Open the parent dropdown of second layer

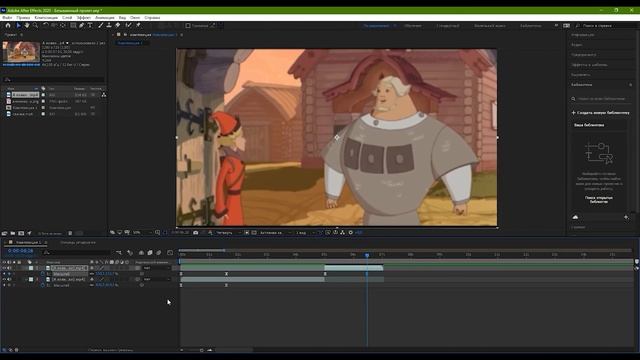click(156, 280)
